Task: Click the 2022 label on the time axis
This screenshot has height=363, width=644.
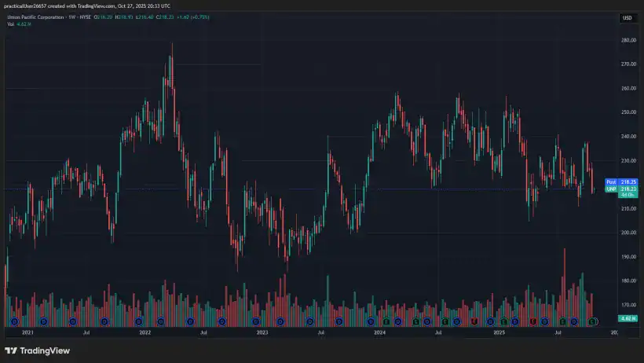Action: click(145, 333)
